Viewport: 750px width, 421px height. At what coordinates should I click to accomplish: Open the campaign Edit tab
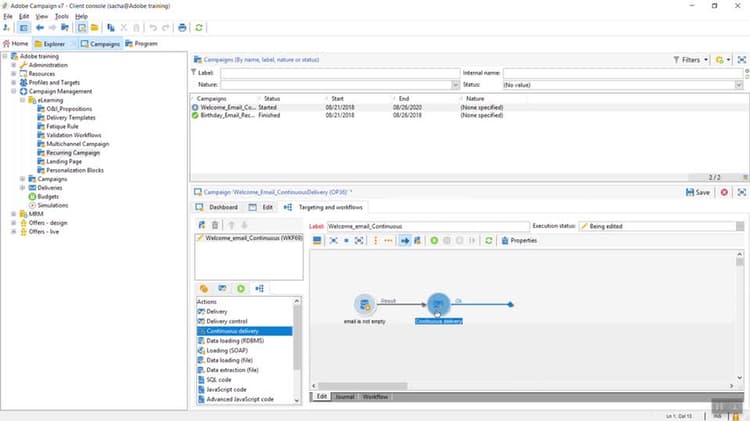pyautogui.click(x=261, y=207)
